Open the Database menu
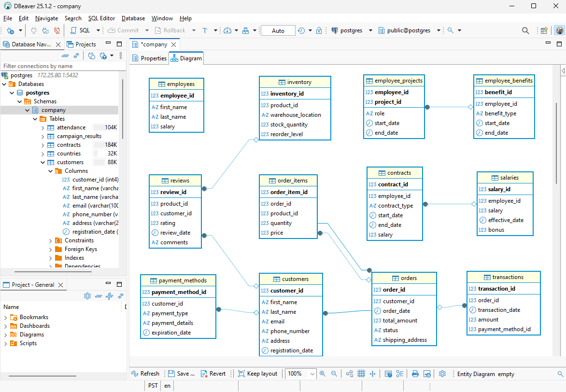 click(x=133, y=18)
